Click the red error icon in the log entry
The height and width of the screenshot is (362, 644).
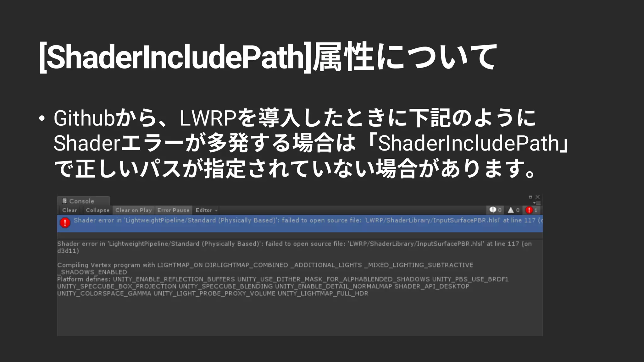click(x=65, y=223)
